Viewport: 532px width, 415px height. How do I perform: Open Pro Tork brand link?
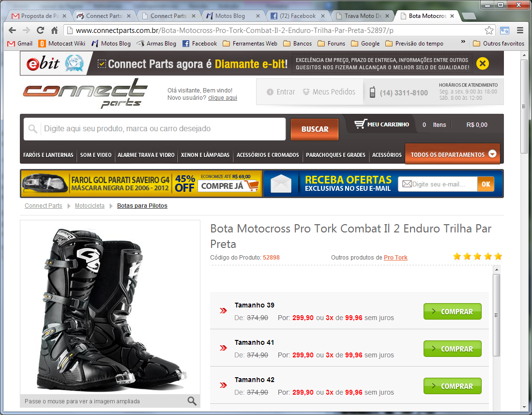pyautogui.click(x=395, y=258)
